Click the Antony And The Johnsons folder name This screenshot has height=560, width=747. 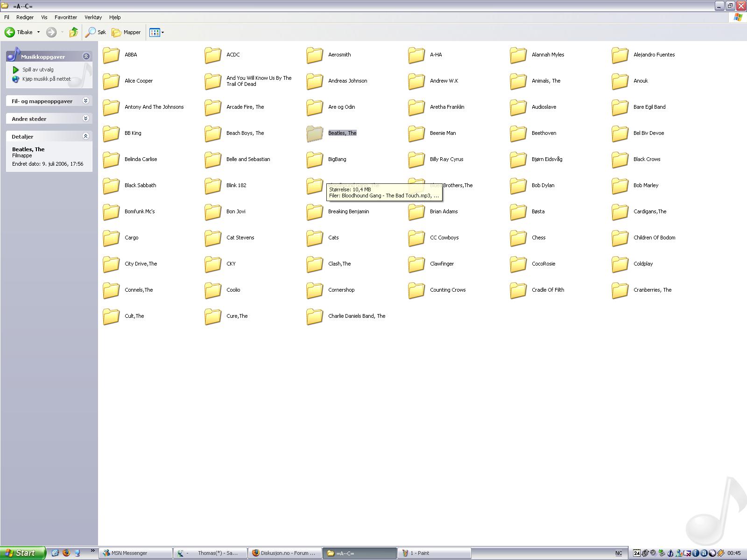coord(154,107)
